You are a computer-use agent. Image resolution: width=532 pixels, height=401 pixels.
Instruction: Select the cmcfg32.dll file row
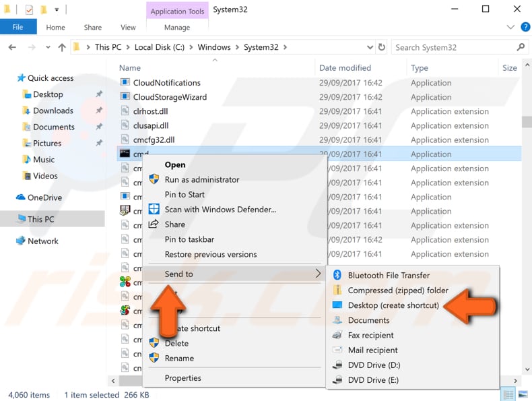319,140
